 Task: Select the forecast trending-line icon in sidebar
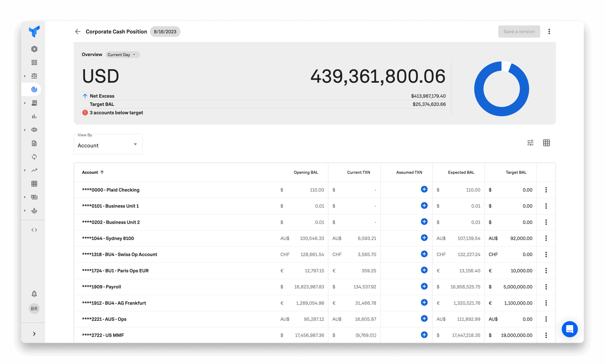[34, 170]
